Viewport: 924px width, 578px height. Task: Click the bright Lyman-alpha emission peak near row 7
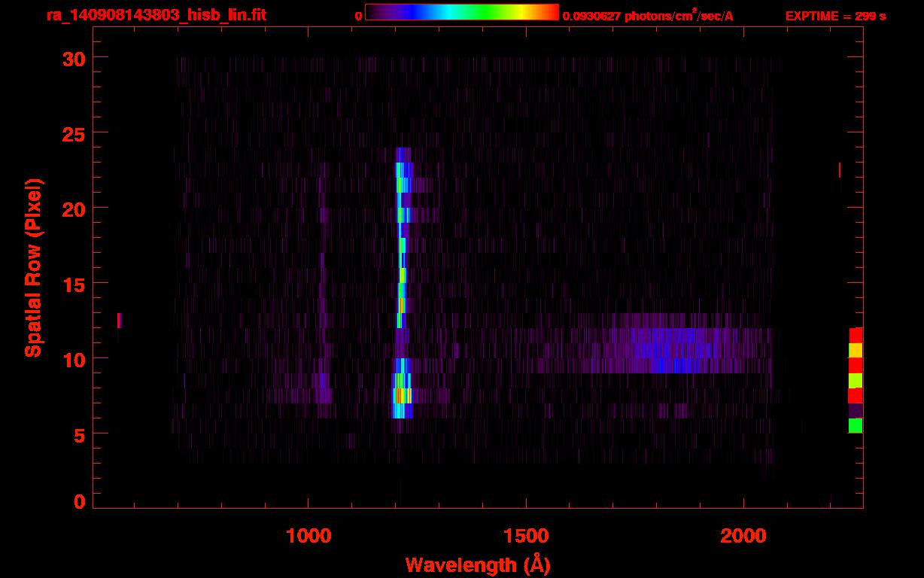pyautogui.click(x=403, y=395)
